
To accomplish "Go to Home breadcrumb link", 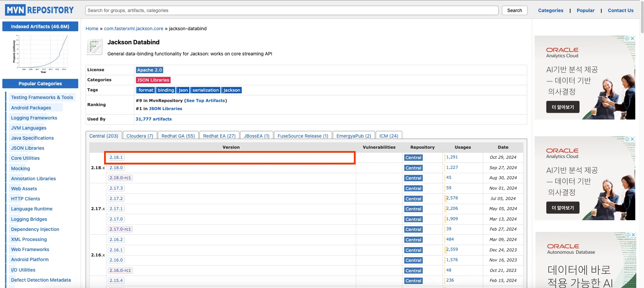I will click(x=92, y=29).
